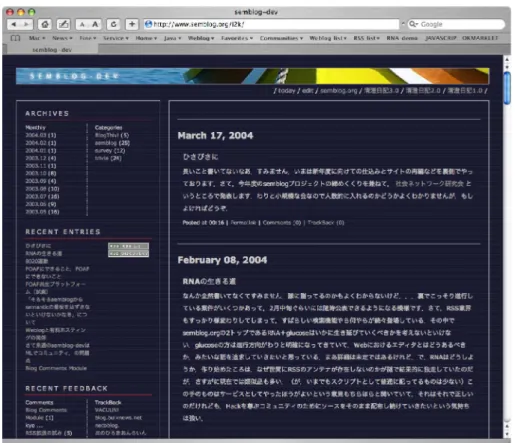Viewport: 515px width, 443px height.
Task: Click the SEMBLOG-DEV header banner image
Action: coord(252,76)
